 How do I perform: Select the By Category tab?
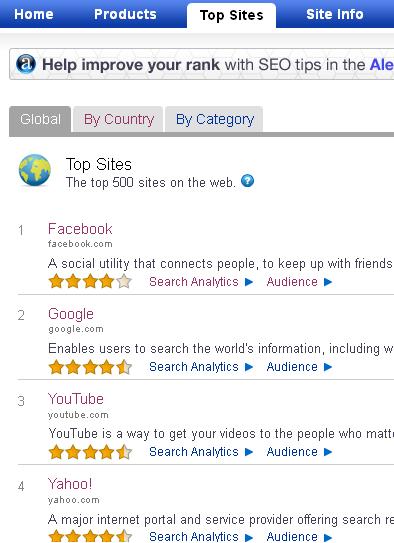(x=215, y=119)
